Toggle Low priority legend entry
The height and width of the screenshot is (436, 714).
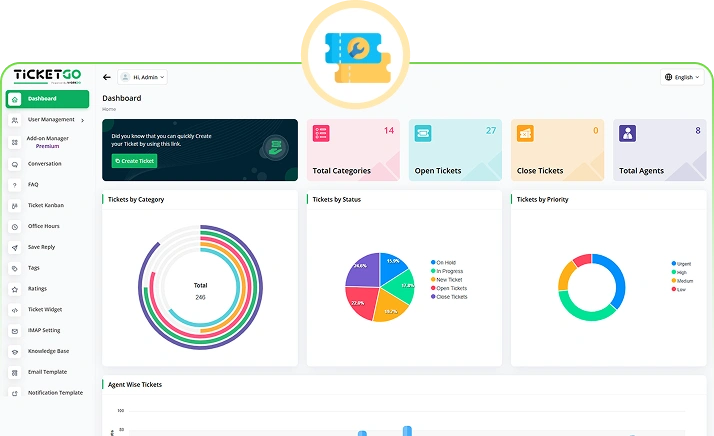click(678, 289)
